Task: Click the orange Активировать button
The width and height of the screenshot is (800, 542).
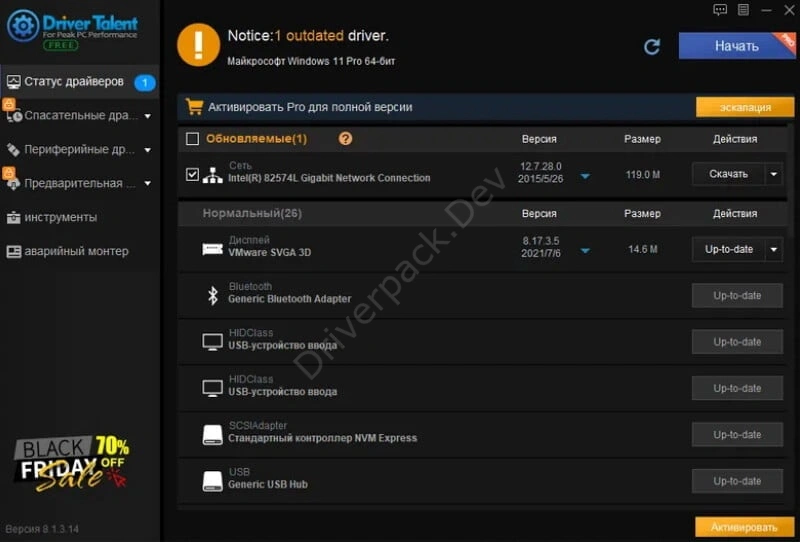Action: tap(744, 527)
